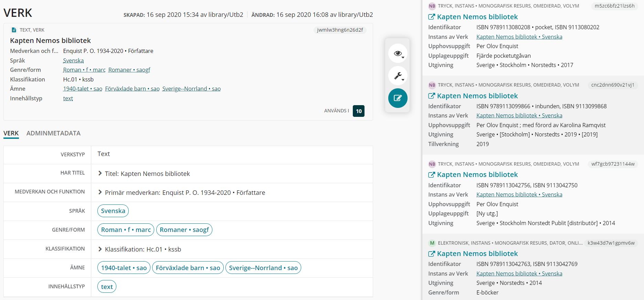The height and width of the screenshot is (300, 644).
Task: Click the E-böcker genre value
Action: coord(487,292)
